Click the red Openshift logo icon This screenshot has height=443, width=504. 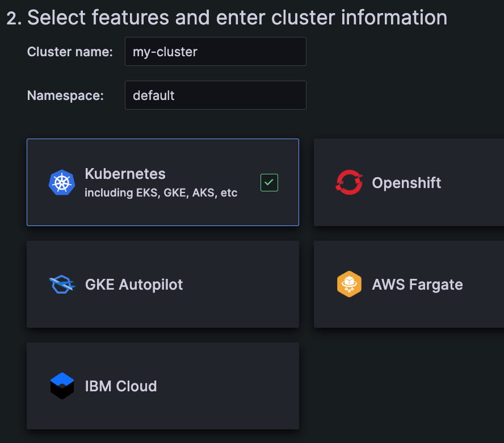[x=349, y=182]
